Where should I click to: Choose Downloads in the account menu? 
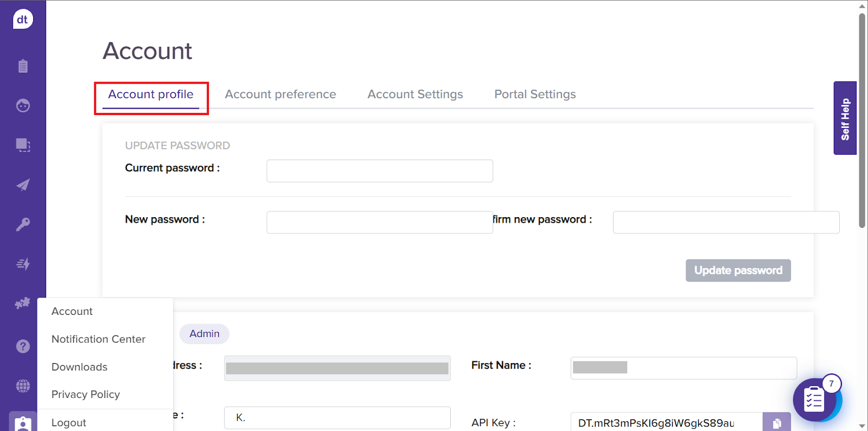coord(79,367)
